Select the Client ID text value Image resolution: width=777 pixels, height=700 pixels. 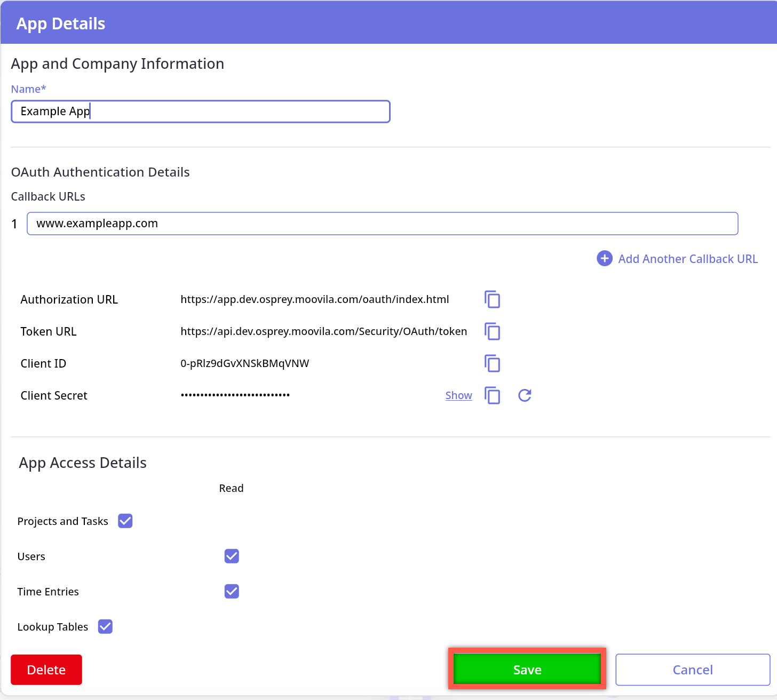coord(245,363)
